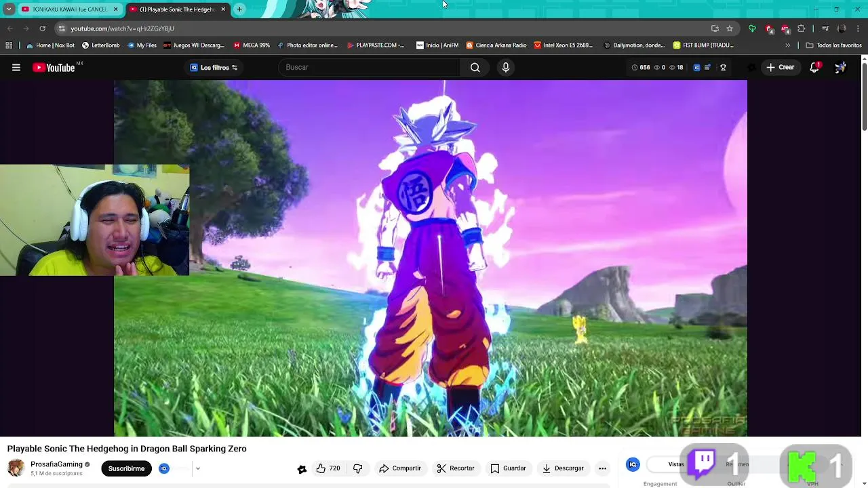Open the browser profile avatar
Image resolution: width=868 pixels, height=488 pixels.
pyautogui.click(x=842, y=28)
